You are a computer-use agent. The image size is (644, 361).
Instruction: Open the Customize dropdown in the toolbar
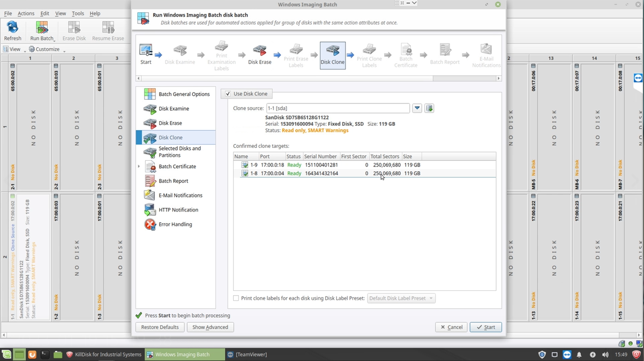coord(47,49)
